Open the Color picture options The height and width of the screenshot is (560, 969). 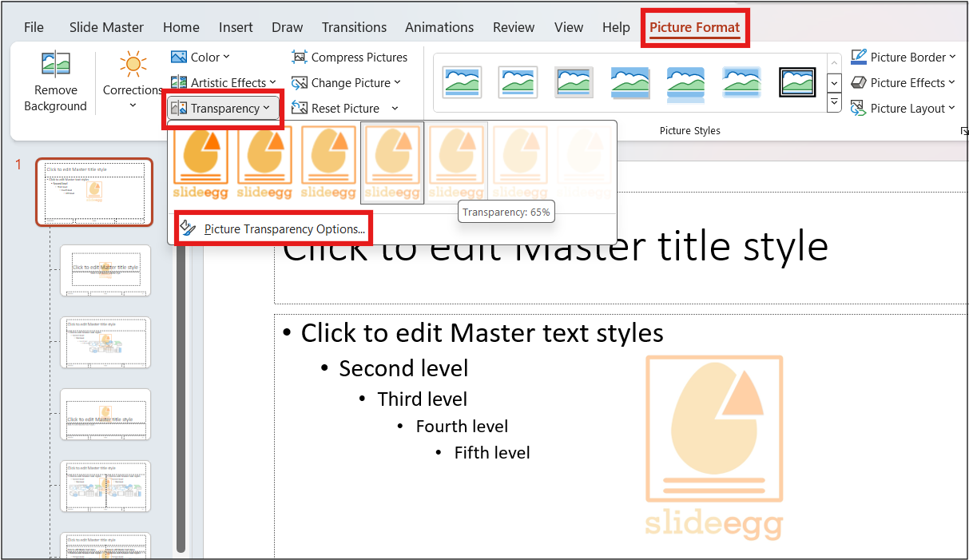[x=201, y=57]
